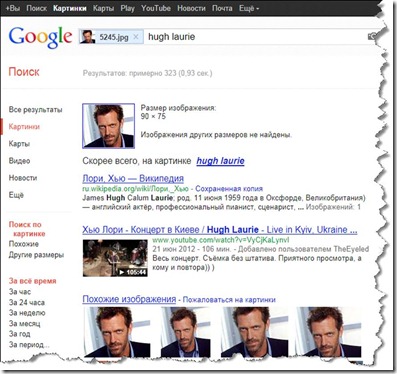Filter results by За неделю
The width and height of the screenshot is (397, 374).
click(x=27, y=313)
